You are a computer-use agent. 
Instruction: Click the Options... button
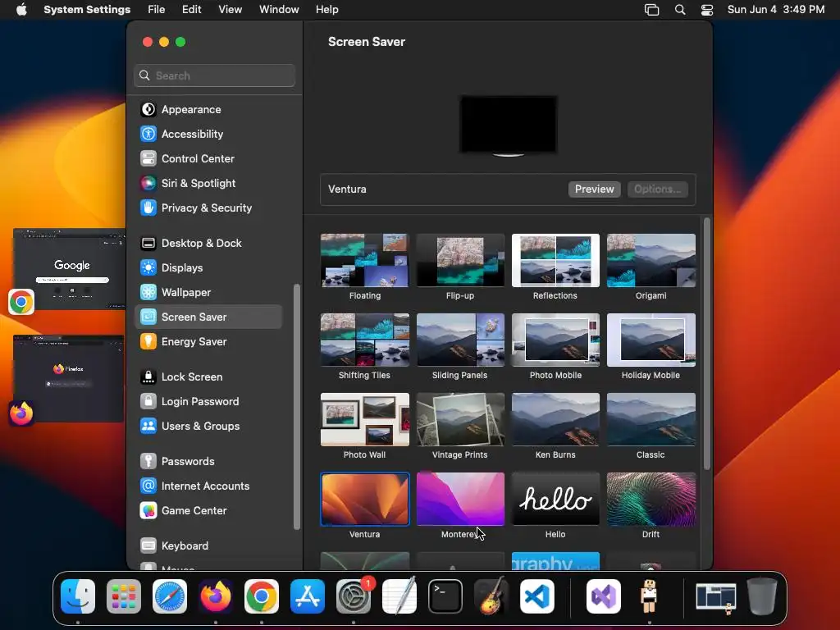tap(657, 189)
